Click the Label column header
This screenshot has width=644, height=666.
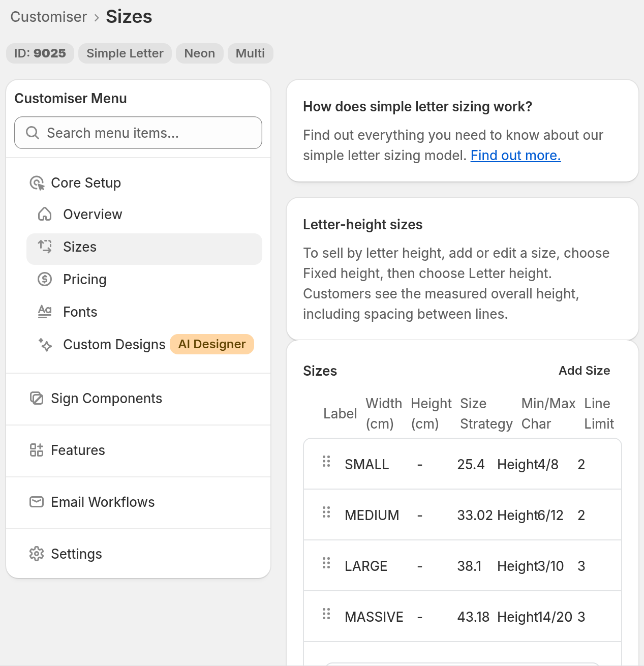coord(340,413)
